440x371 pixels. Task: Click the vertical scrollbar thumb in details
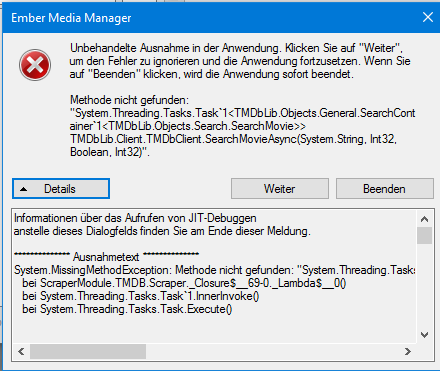click(x=424, y=236)
